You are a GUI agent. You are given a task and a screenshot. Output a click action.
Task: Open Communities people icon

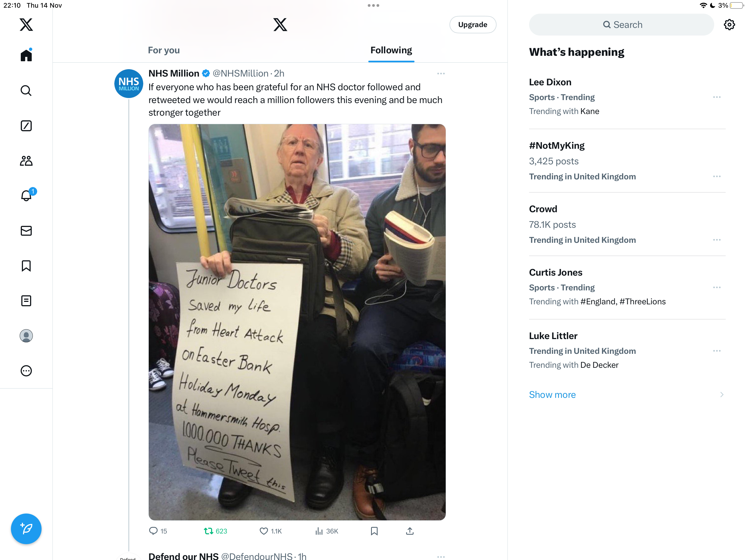pyautogui.click(x=26, y=161)
